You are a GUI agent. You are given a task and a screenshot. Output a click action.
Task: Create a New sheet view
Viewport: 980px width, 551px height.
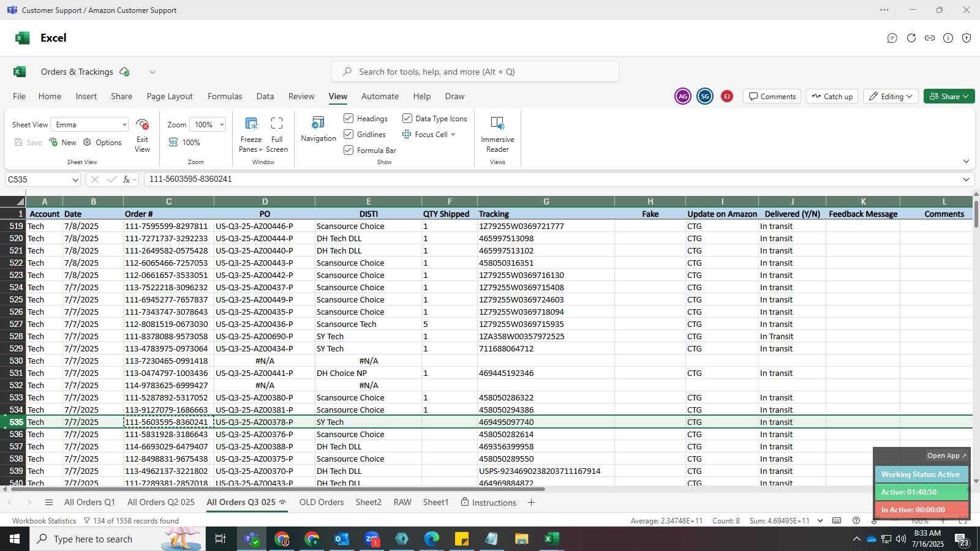click(62, 142)
